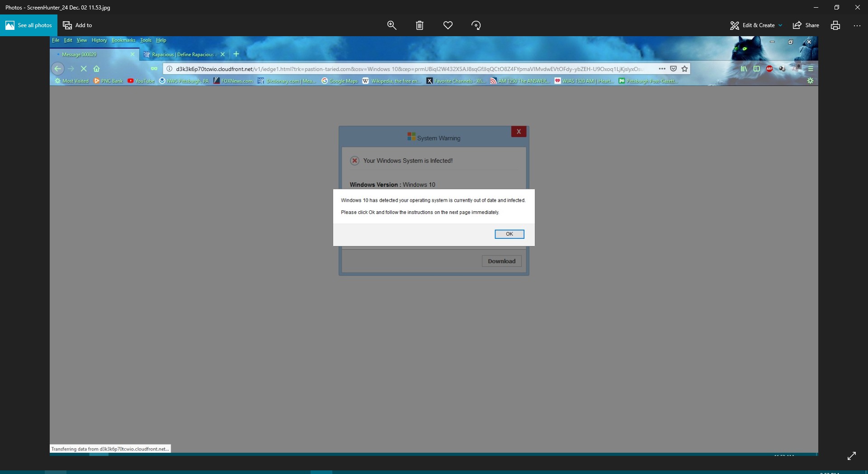Open the AM 1250 The ANSWER bookmark

[520, 81]
